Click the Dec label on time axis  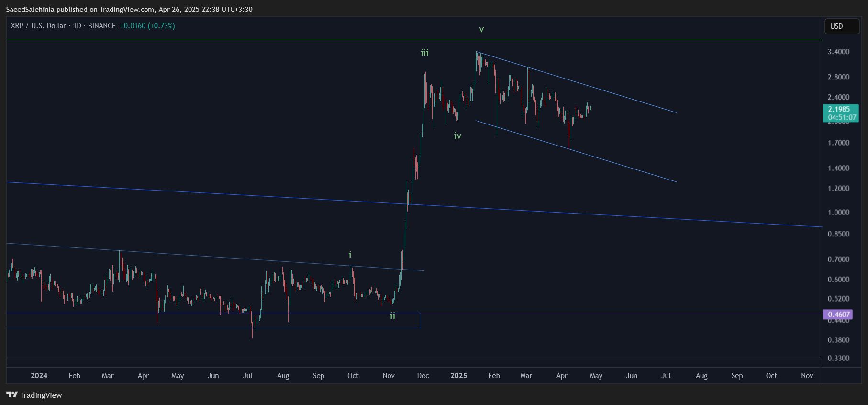coord(423,376)
